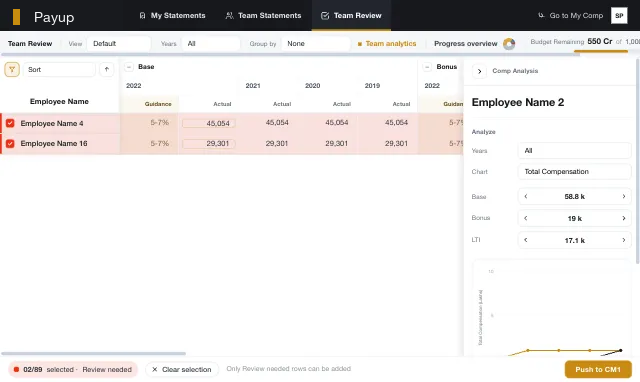The width and height of the screenshot is (640, 382).
Task: Click the Base Guidance column header
Action: [x=158, y=104]
